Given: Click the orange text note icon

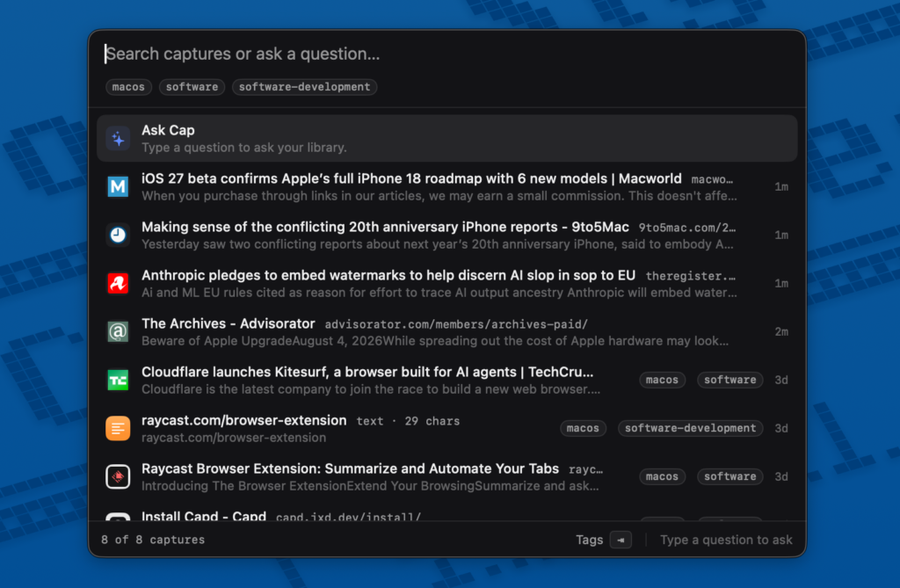Looking at the screenshot, I should click(119, 428).
